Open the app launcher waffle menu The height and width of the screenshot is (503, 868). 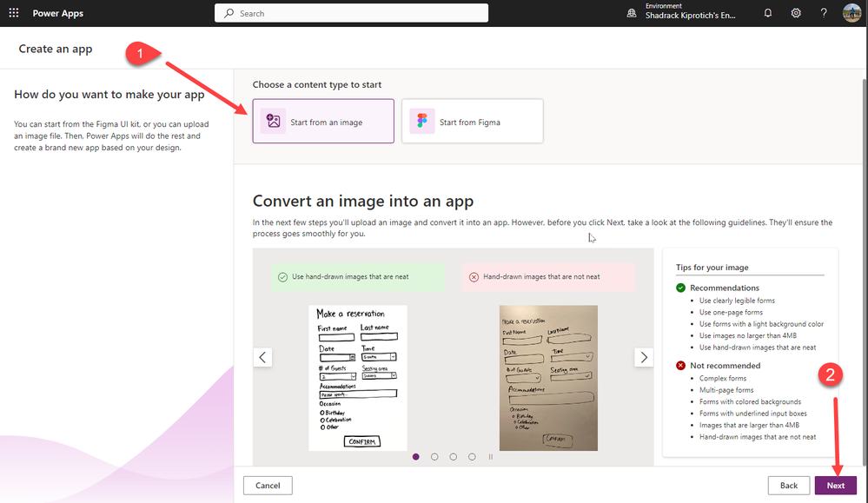point(14,13)
